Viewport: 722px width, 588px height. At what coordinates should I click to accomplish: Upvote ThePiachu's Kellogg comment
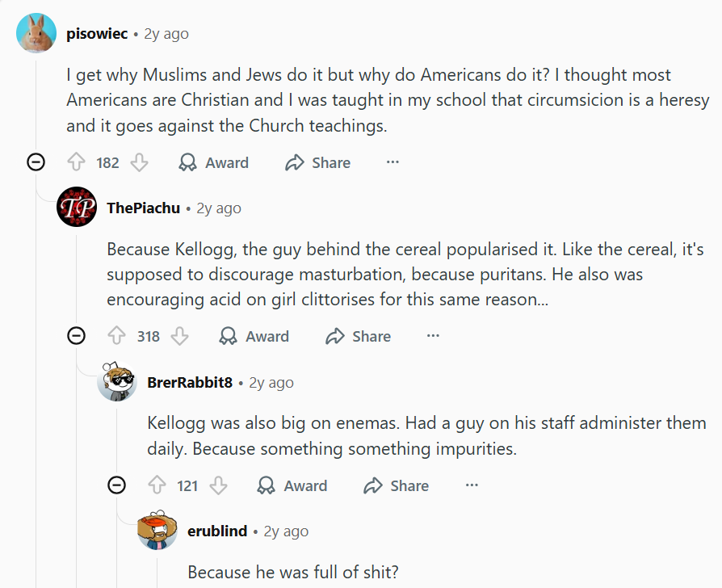pyautogui.click(x=117, y=336)
